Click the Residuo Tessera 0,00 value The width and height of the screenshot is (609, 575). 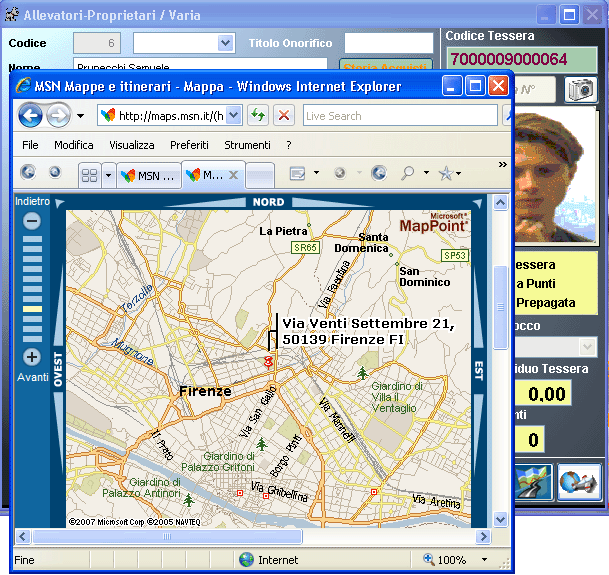point(543,394)
